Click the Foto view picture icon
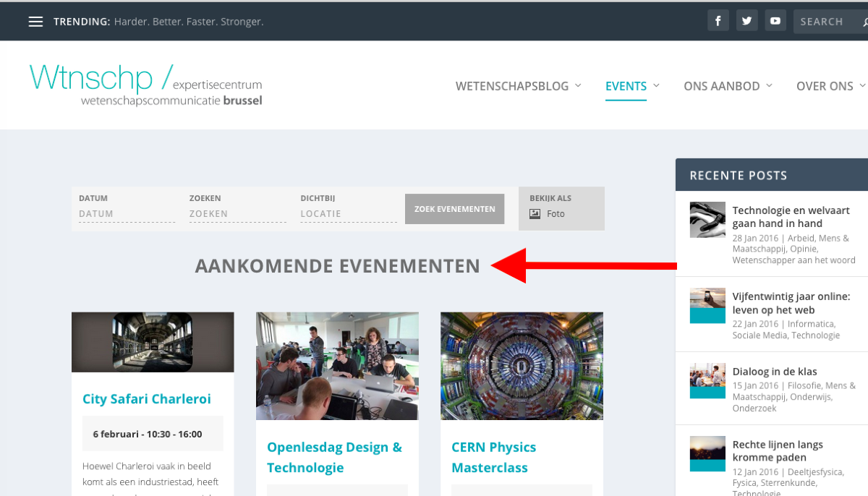The width and height of the screenshot is (868, 496). click(535, 214)
